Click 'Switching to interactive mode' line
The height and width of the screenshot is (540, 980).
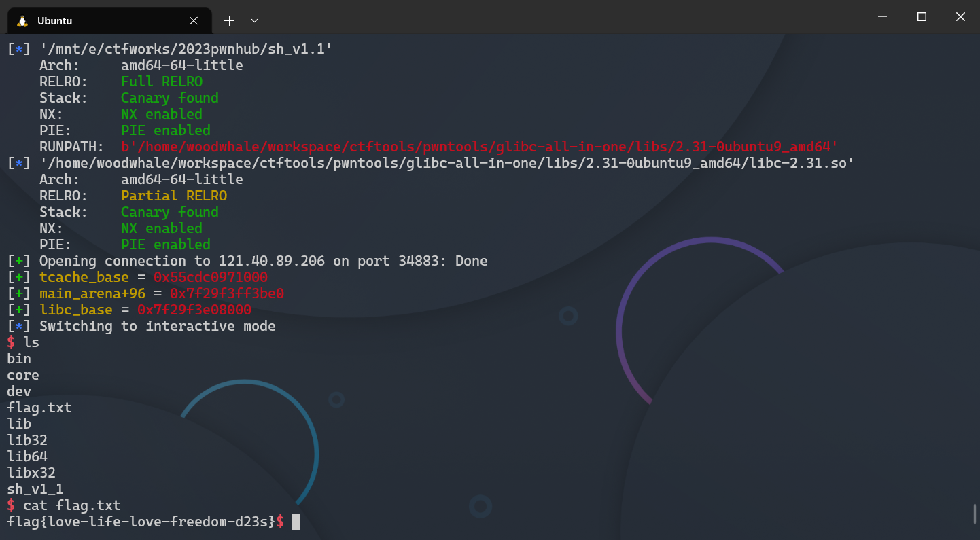[x=141, y=326]
